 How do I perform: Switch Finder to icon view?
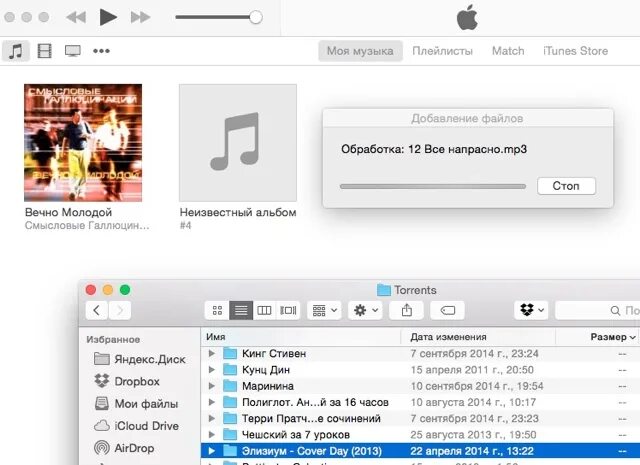[217, 311]
